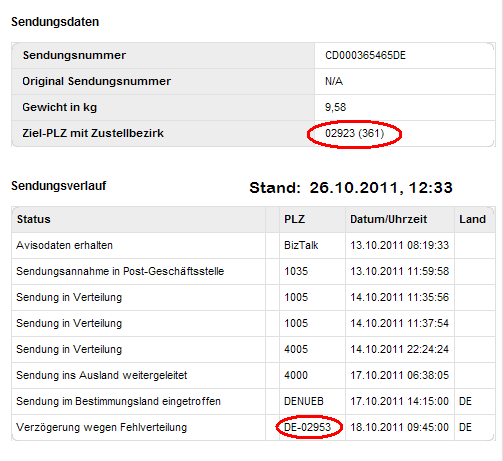Click Sendung im Bestimmungsland eingetroffen row
Viewport: 503px width, 461px height.
click(253, 401)
